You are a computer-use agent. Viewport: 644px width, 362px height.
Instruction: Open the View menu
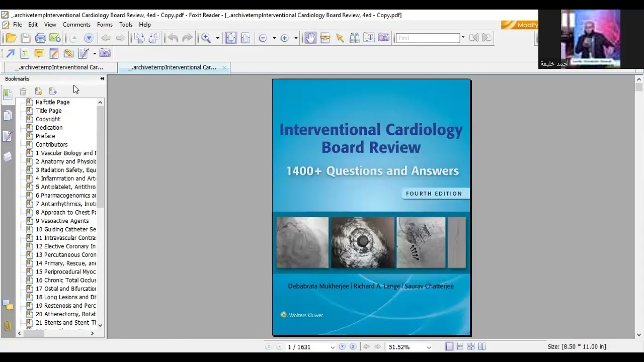pos(50,24)
